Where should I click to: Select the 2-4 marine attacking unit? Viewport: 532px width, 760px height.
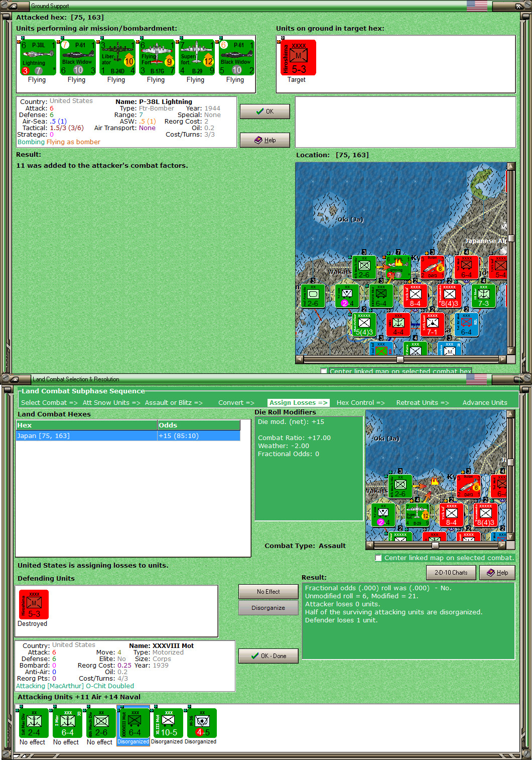[x=34, y=723]
